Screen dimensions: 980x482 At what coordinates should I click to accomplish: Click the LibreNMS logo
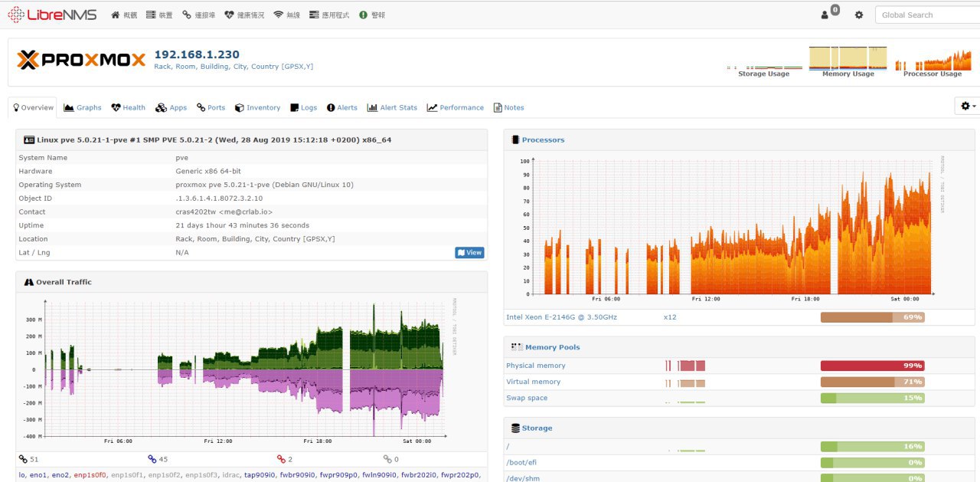pos(52,15)
